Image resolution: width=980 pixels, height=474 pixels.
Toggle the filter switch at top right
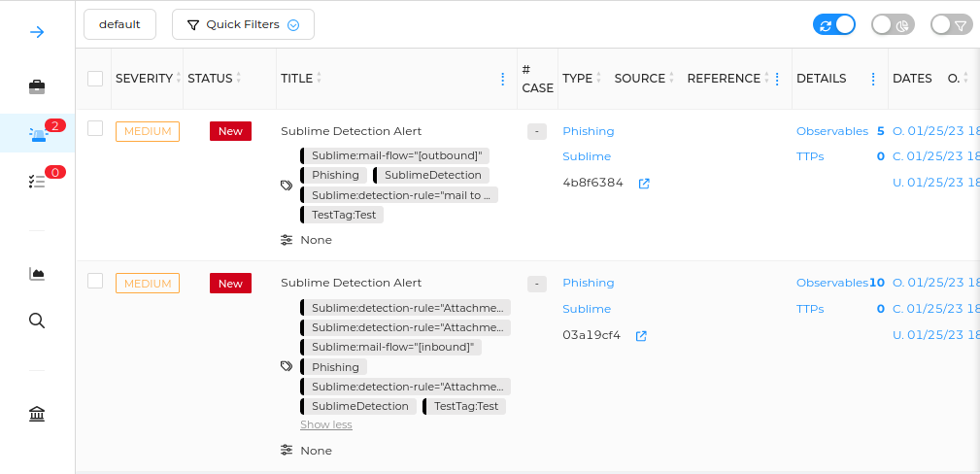click(951, 24)
